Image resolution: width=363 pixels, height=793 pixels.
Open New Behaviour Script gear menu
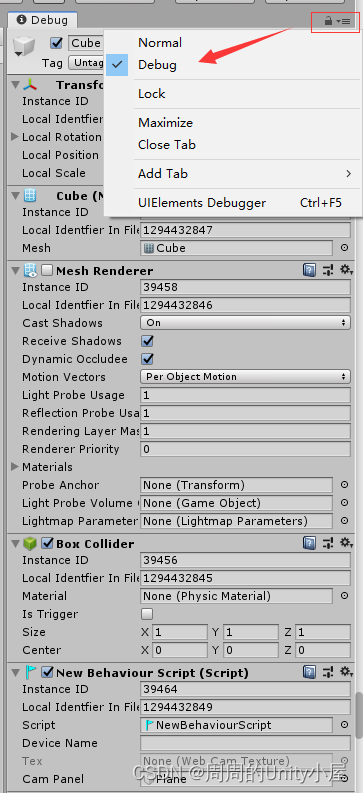(346, 673)
